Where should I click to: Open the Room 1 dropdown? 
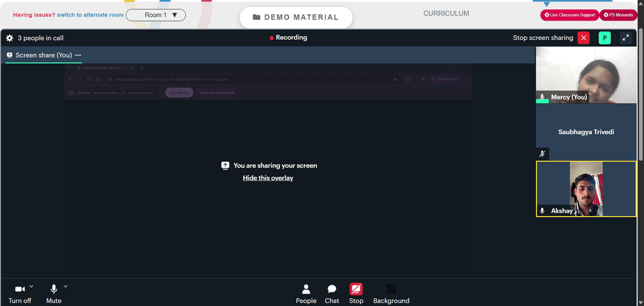pos(156,15)
